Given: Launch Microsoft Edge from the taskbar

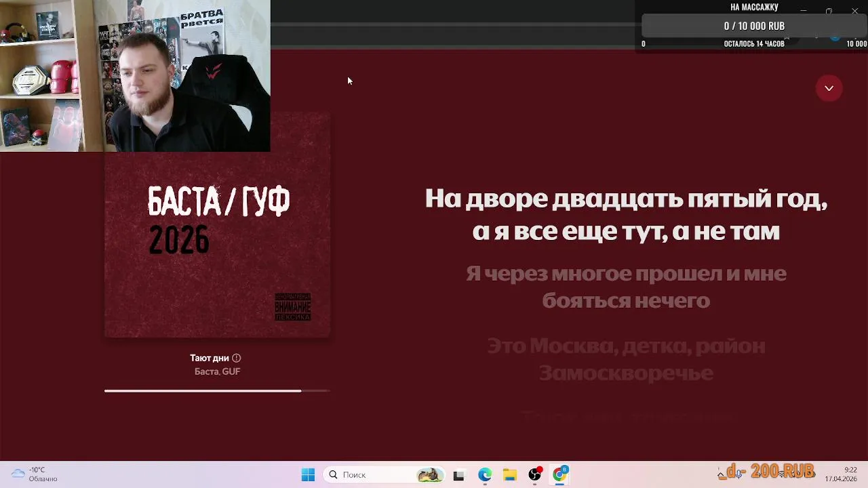Looking at the screenshot, I should [484, 475].
